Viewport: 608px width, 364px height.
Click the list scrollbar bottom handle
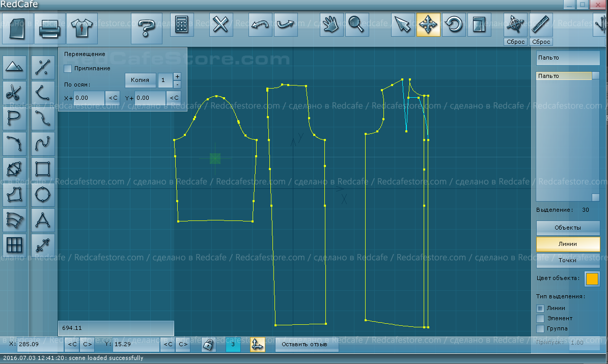(596, 198)
